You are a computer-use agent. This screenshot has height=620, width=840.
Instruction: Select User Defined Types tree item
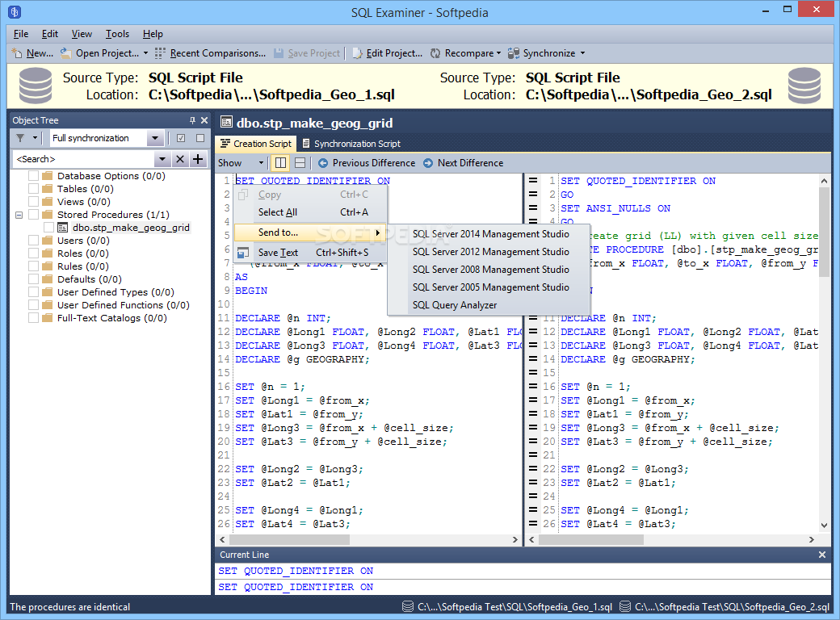[115, 291]
